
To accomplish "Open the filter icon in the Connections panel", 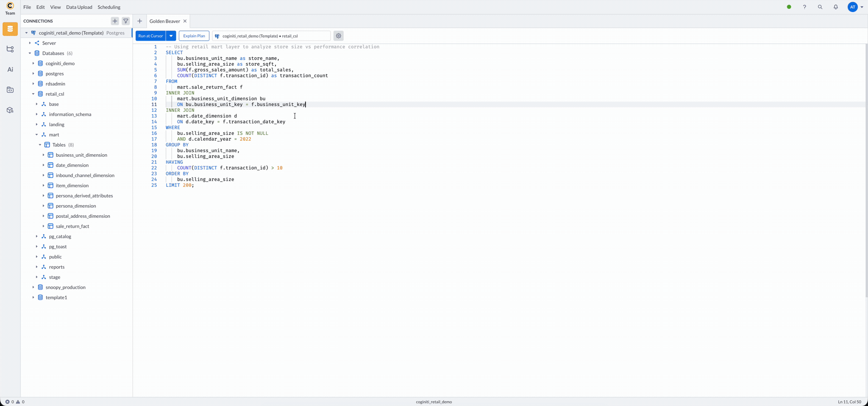I will click(126, 21).
